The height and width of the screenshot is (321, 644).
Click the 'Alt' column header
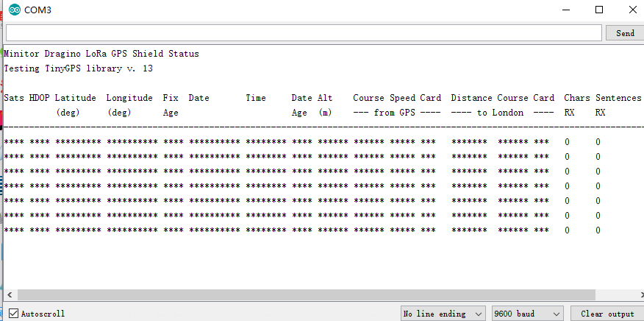[325, 98]
